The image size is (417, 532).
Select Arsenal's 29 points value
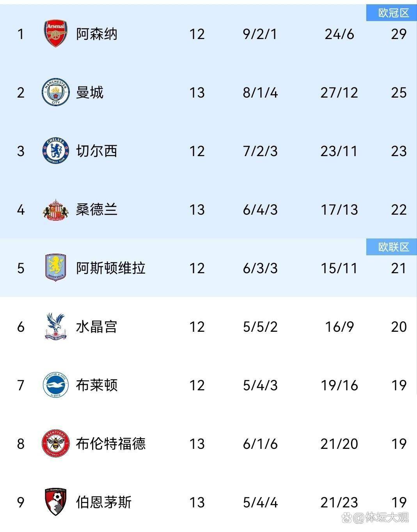click(x=399, y=34)
